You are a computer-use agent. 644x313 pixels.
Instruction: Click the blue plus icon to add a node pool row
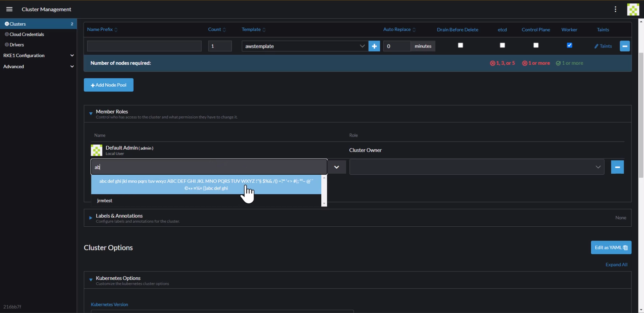pyautogui.click(x=374, y=46)
